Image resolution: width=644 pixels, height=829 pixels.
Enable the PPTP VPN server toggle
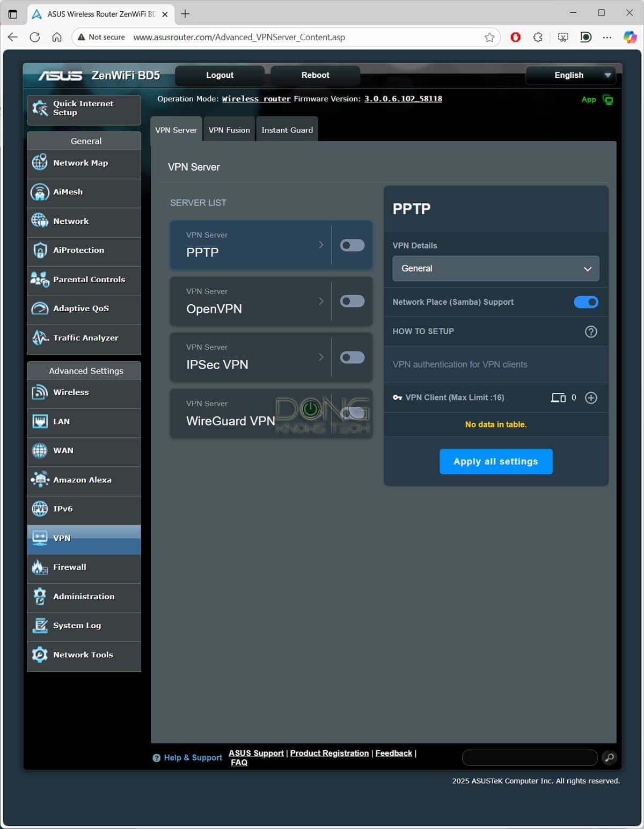click(352, 245)
